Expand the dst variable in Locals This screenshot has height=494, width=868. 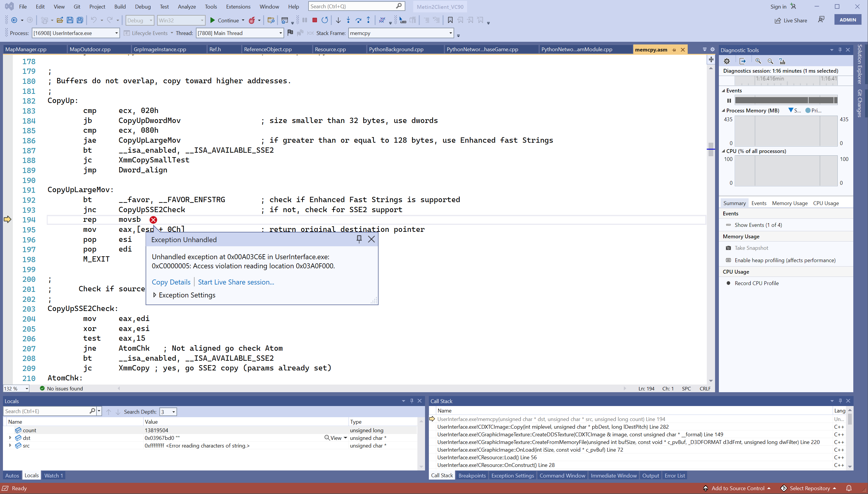click(x=10, y=438)
